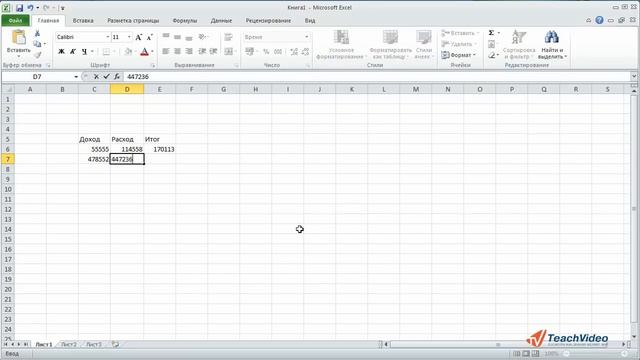Open the Вид tab
The image size is (640, 360).
click(x=310, y=20)
